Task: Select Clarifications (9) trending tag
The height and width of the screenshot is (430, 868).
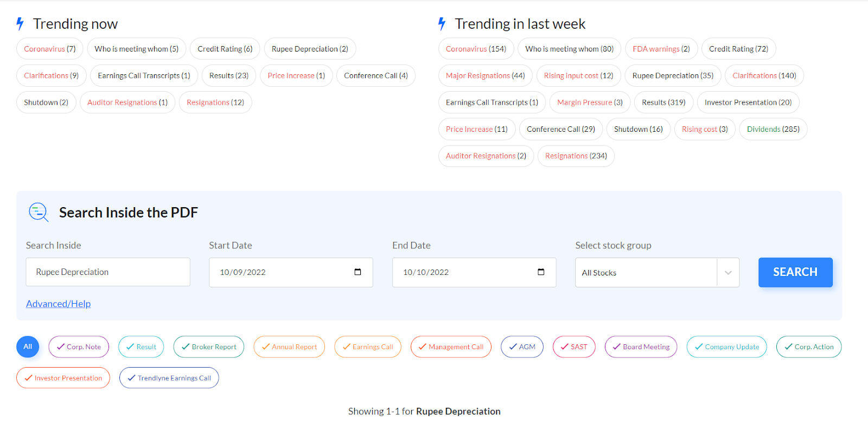Action: (52, 75)
